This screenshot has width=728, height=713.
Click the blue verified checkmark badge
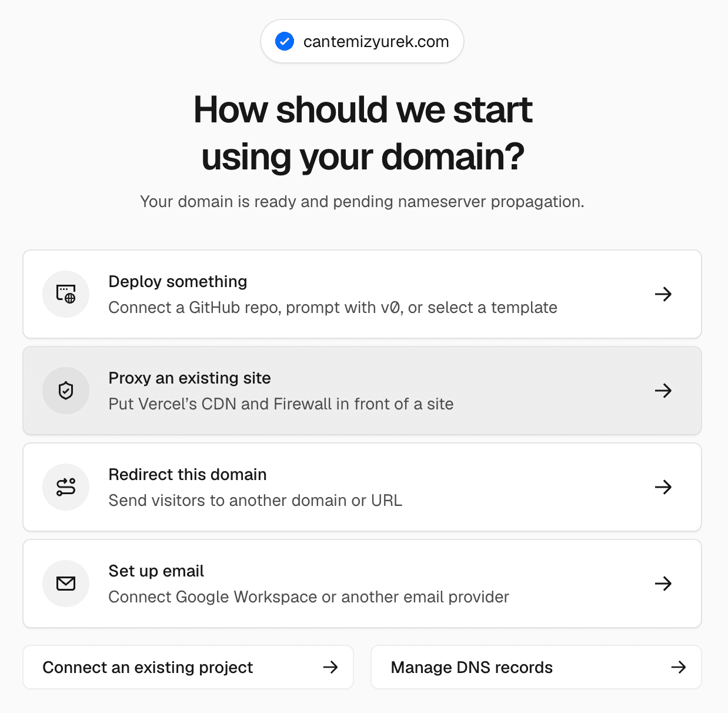(x=285, y=41)
